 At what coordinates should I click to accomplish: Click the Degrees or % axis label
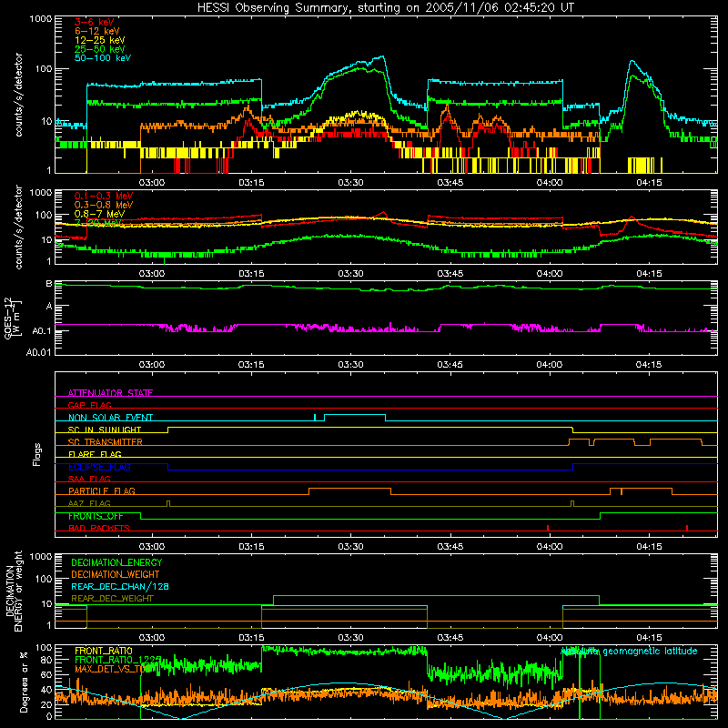24,682
